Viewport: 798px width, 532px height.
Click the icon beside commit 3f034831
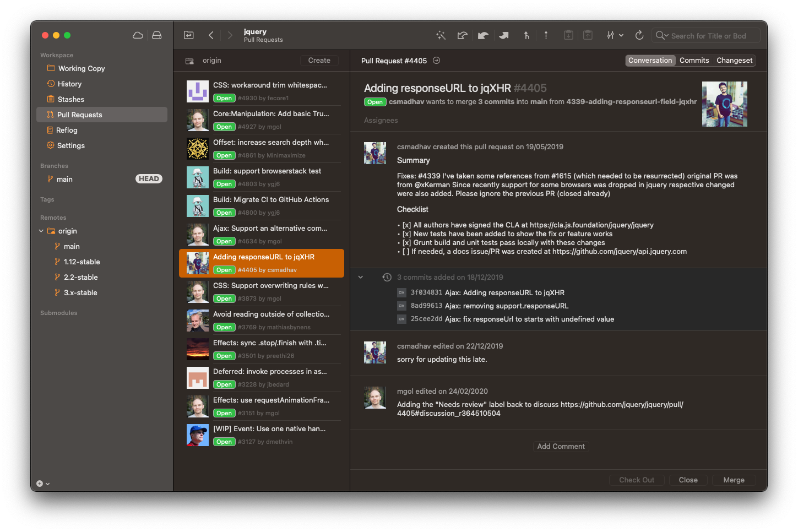401,292
